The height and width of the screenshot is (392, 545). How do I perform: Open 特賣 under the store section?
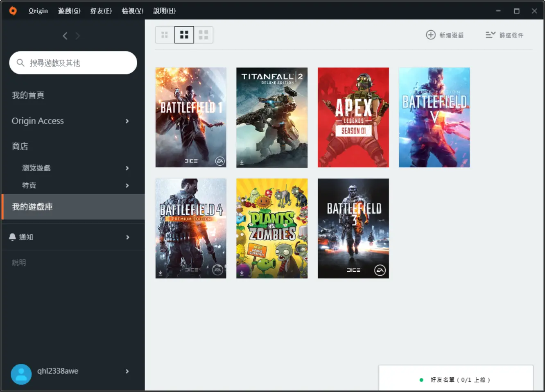click(29, 185)
